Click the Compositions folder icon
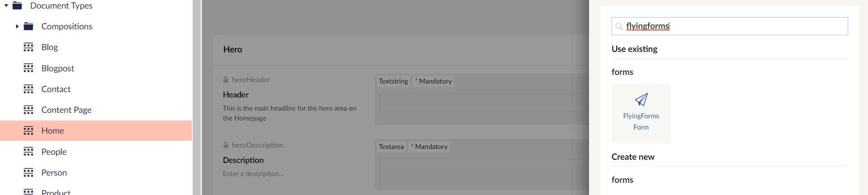This screenshot has height=195, width=868. tap(28, 27)
